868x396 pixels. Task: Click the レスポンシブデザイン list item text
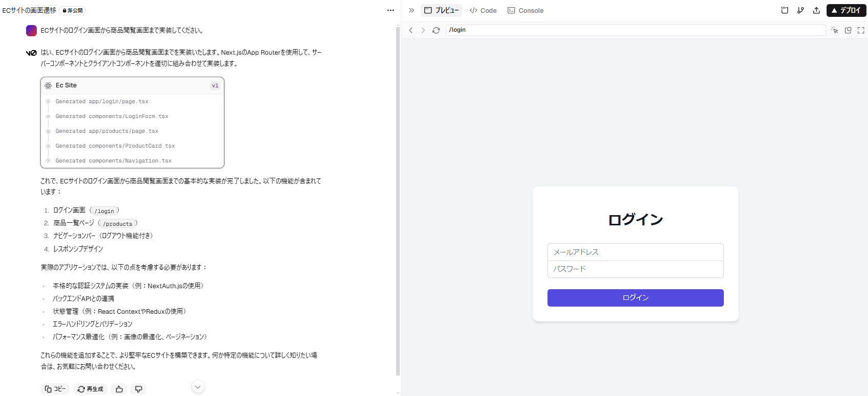pyautogui.click(x=78, y=249)
